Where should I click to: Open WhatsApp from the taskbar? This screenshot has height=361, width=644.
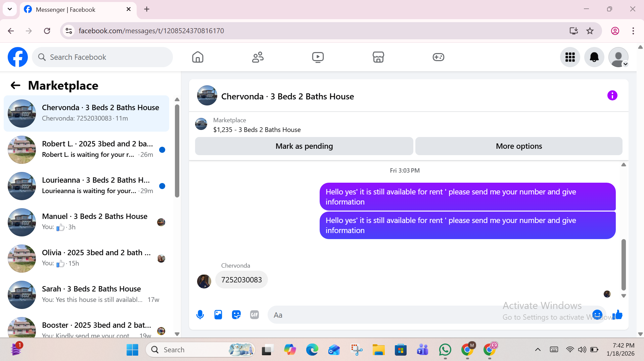tap(445, 350)
